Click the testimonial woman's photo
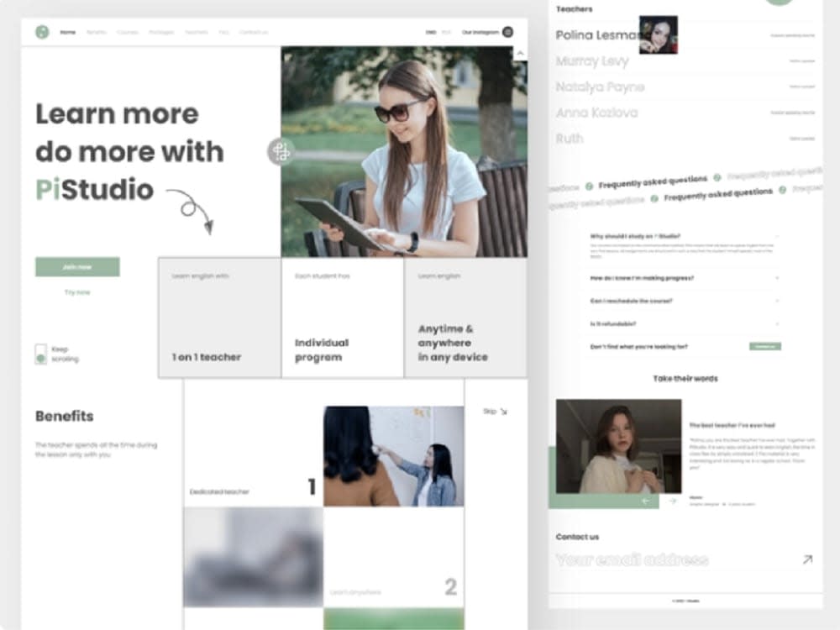Viewport: 840px width, 630px height. coord(619,446)
